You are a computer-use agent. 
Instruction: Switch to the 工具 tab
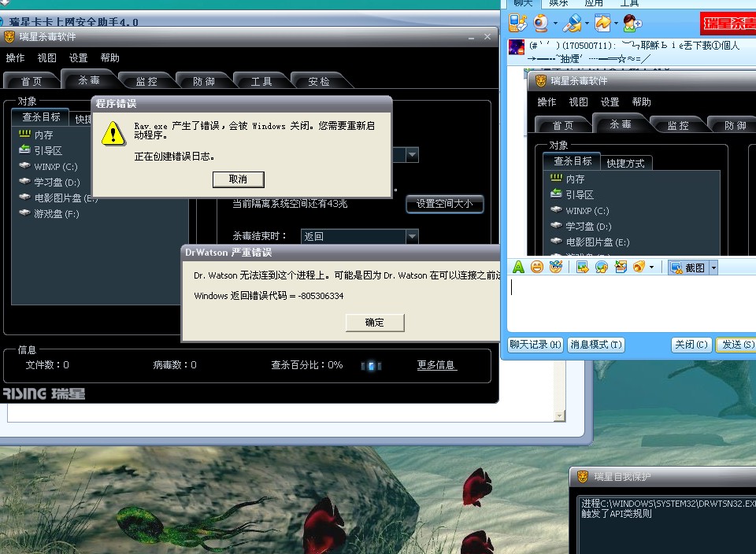click(x=261, y=81)
